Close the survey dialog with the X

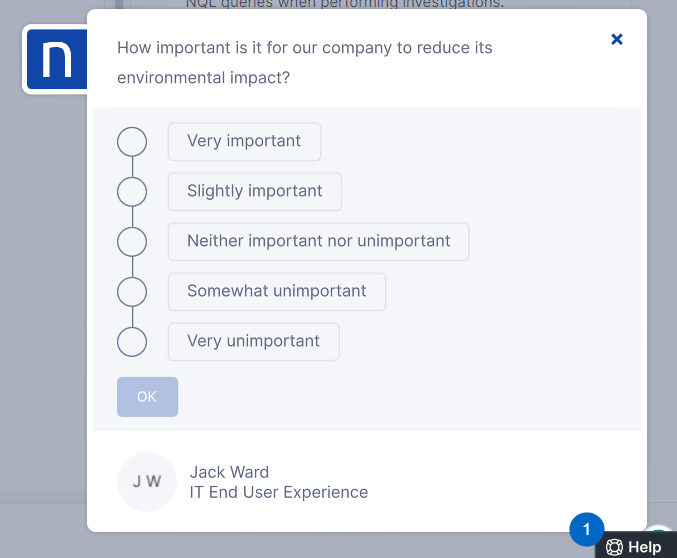point(617,39)
